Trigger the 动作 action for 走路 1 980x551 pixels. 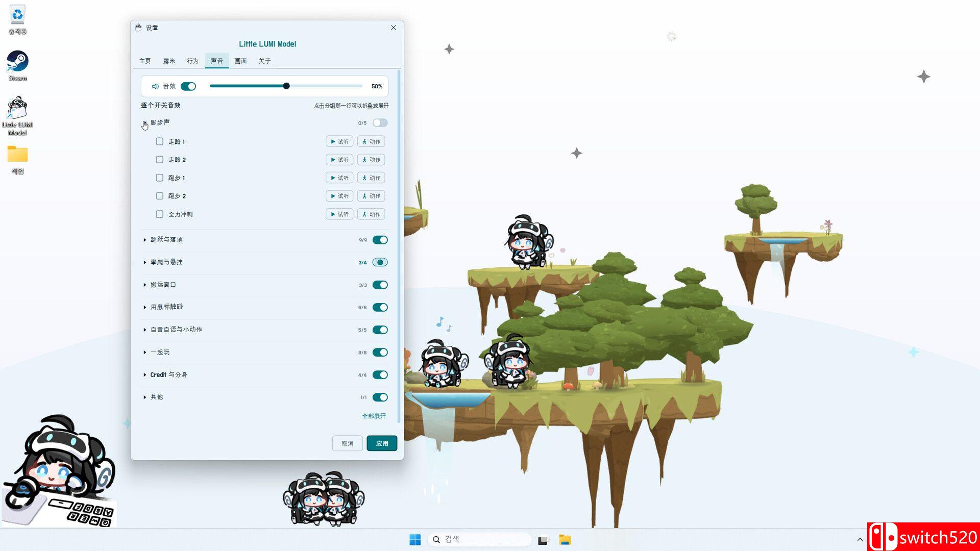click(371, 142)
